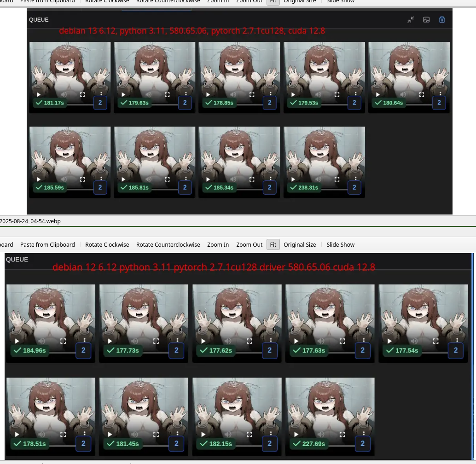Click Rotate Counterclockwise in the lower toolbar

pos(168,244)
